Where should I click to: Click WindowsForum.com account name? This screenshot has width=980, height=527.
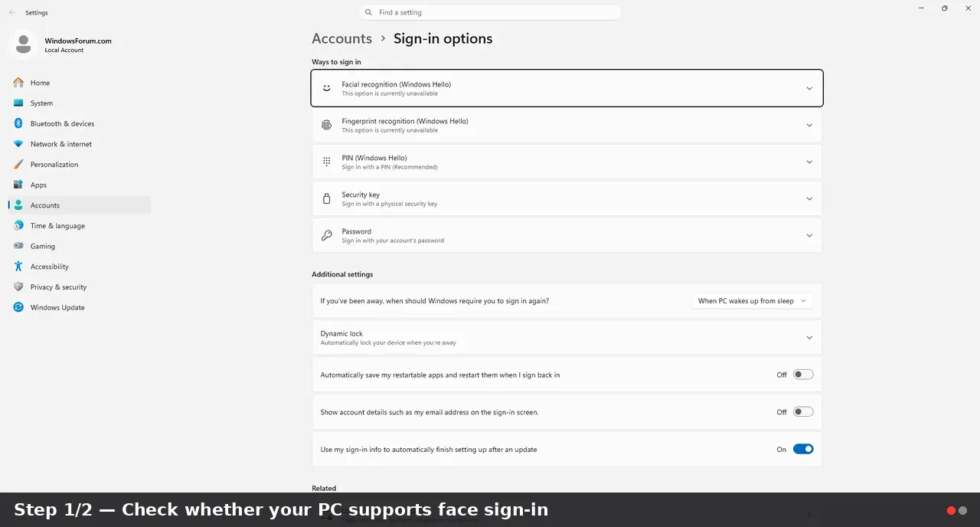click(x=78, y=41)
